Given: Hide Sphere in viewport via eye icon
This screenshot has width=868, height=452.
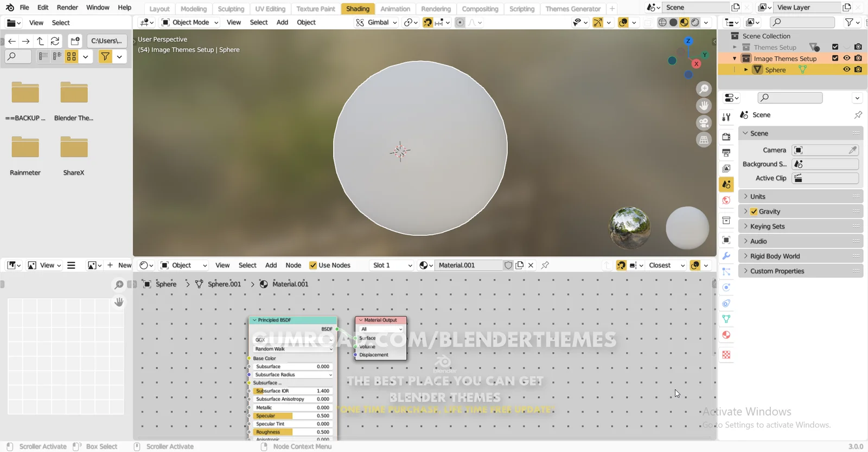Looking at the screenshot, I should 846,69.
